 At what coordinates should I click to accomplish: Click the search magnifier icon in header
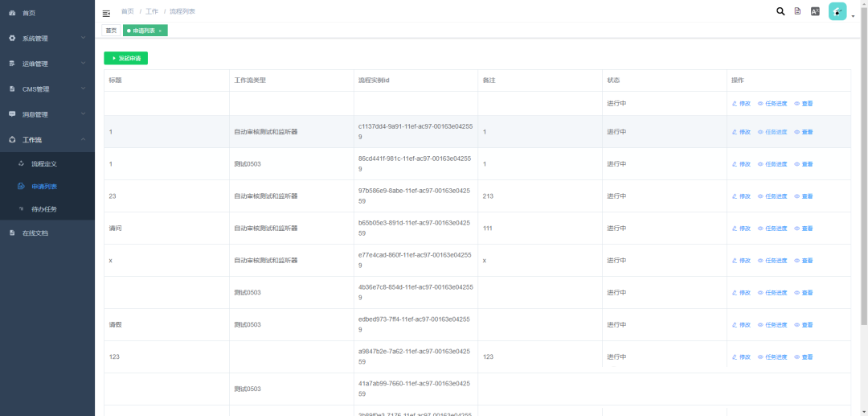780,11
